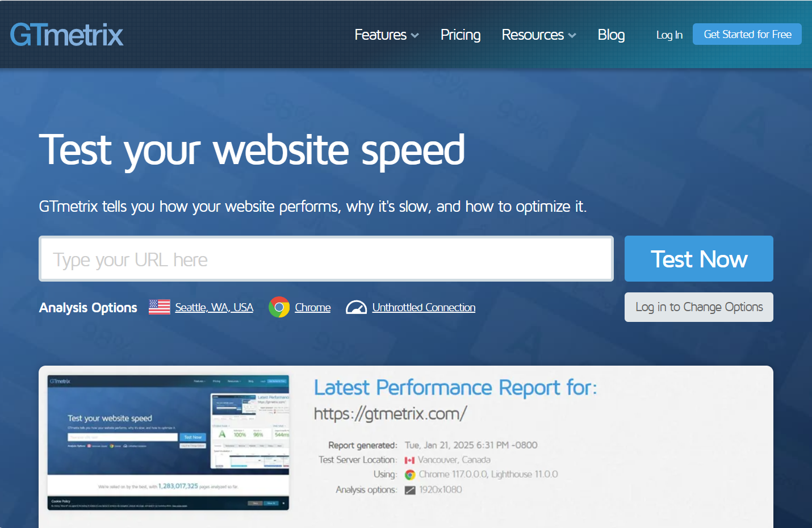The image size is (812, 528).
Task: Click the screen resolution icon next to 1920x1080
Action: point(410,490)
